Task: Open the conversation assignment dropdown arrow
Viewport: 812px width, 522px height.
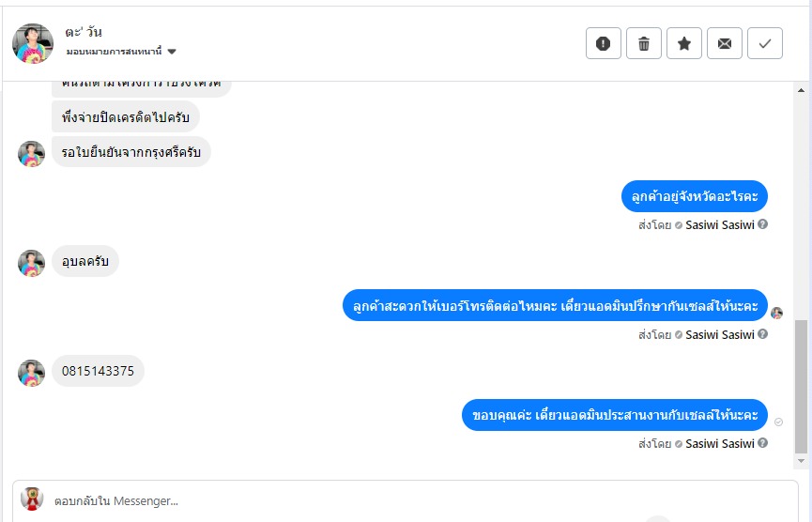Action: pos(172,52)
